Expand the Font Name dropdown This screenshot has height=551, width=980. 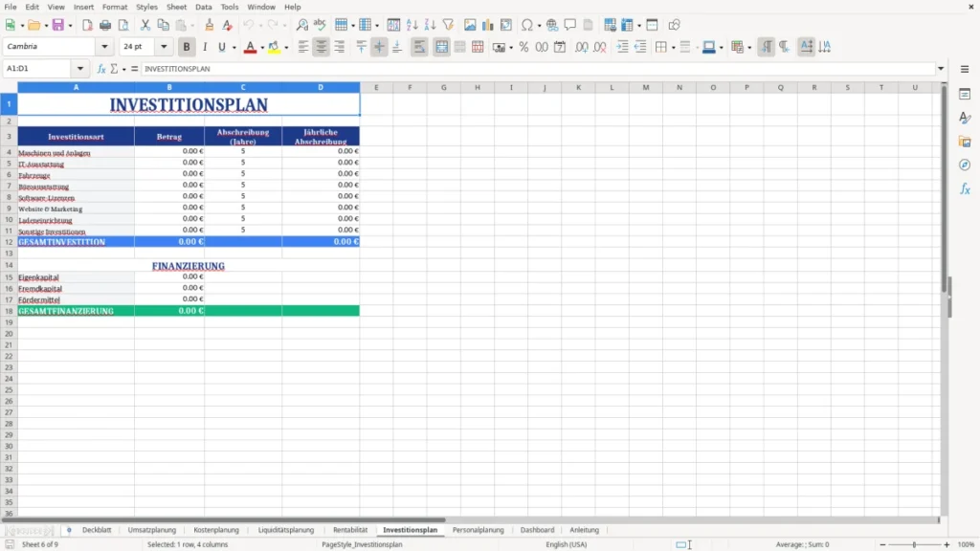coord(104,46)
